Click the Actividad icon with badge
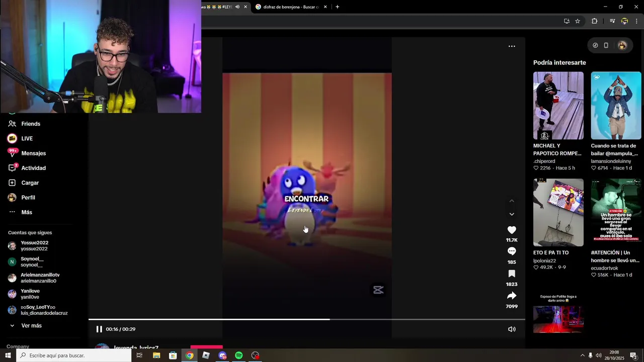Image resolution: width=644 pixels, height=362 pixels. (12, 167)
